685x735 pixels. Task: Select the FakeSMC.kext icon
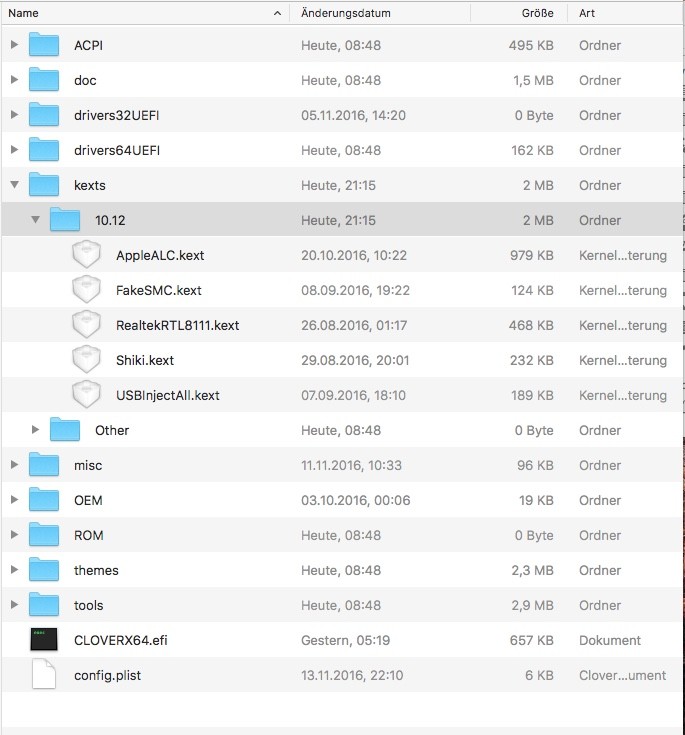[x=88, y=291]
